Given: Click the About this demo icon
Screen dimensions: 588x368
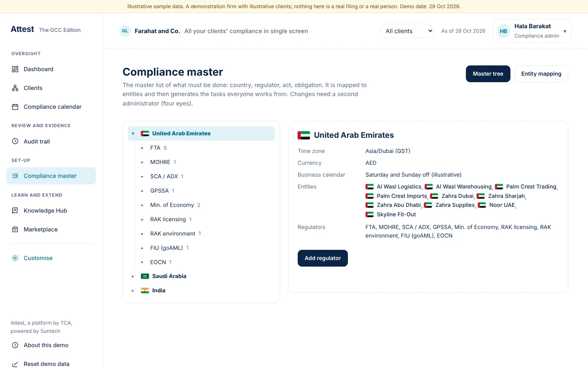Looking at the screenshot, I should [15, 345].
